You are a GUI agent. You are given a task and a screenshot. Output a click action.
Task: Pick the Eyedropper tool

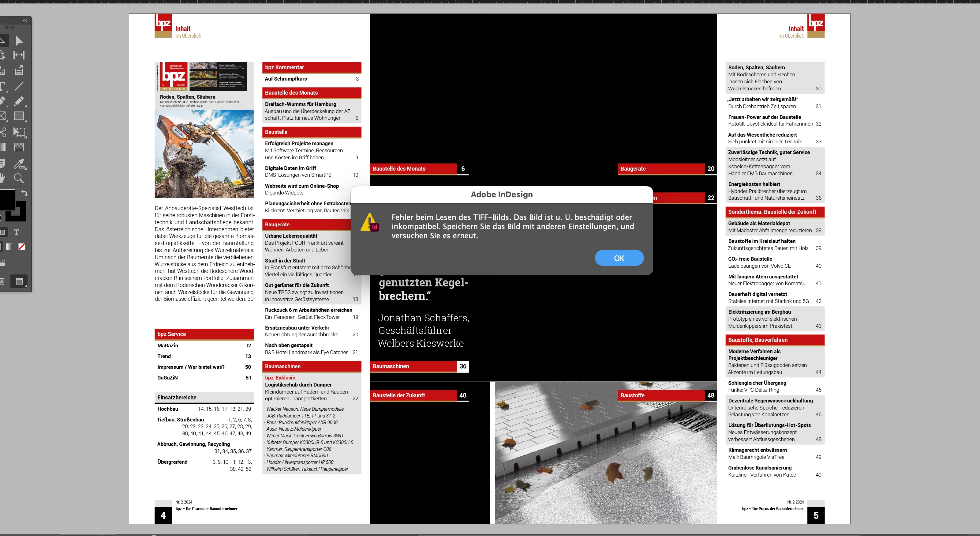point(19,164)
